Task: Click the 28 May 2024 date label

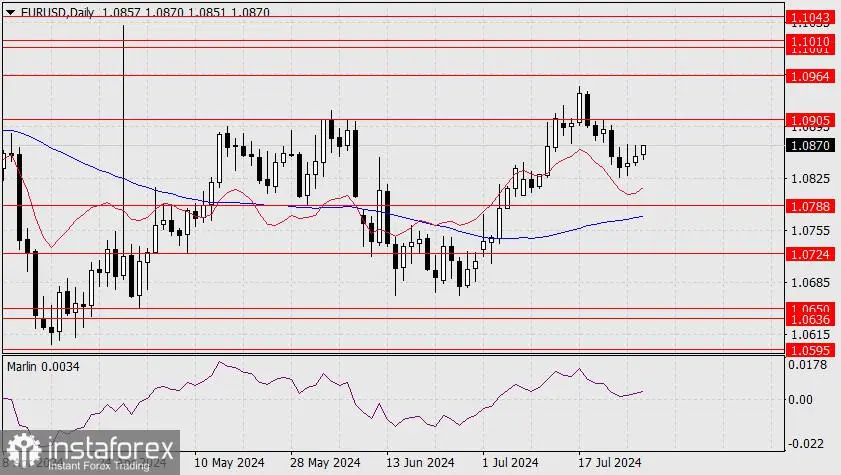Action: coord(325,462)
